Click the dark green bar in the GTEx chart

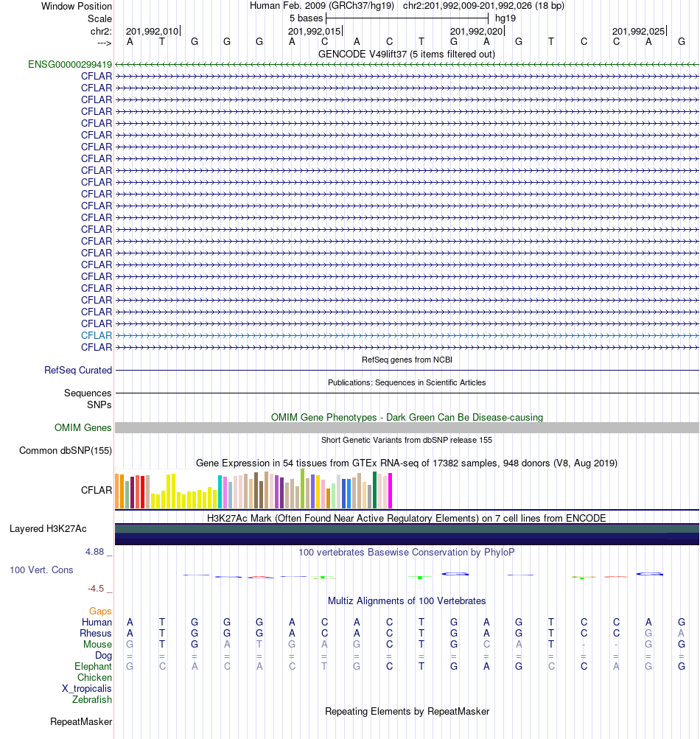375,490
